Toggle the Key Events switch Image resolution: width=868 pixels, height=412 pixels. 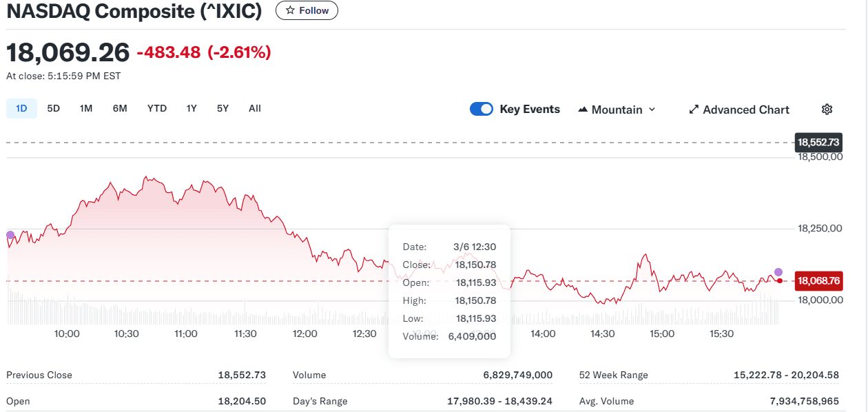click(482, 109)
